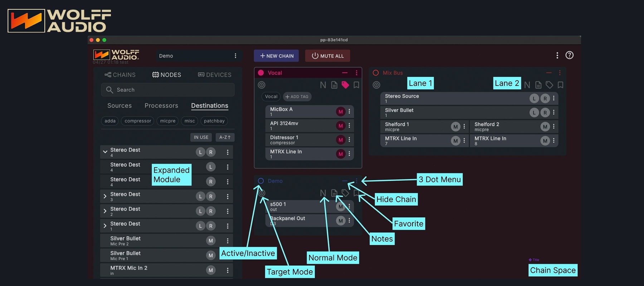Image resolution: width=644 pixels, height=286 pixels.
Task: Open the Vocal chain three-dot menu
Action: coord(356,73)
